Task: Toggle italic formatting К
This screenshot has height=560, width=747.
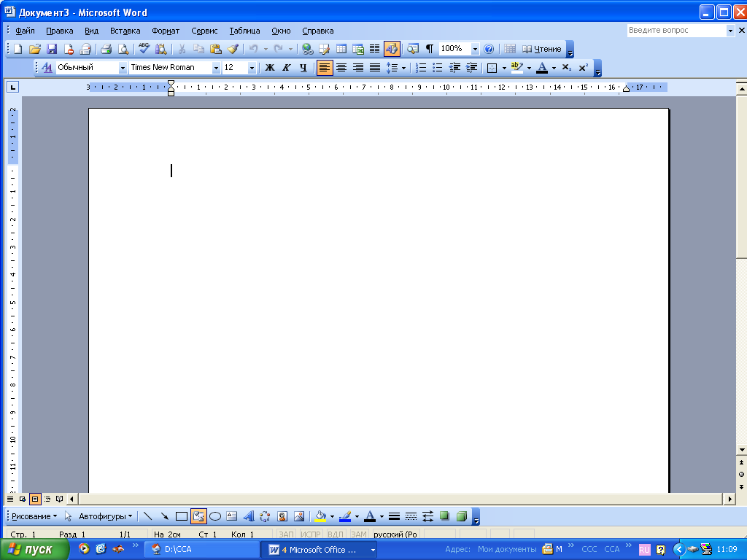Action: click(286, 68)
